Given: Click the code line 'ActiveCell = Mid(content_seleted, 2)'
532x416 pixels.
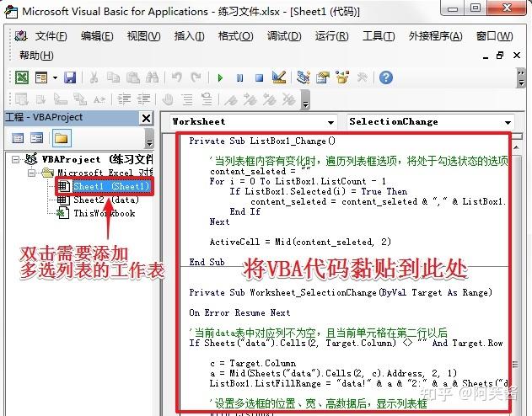Looking at the screenshot, I should click(300, 242).
